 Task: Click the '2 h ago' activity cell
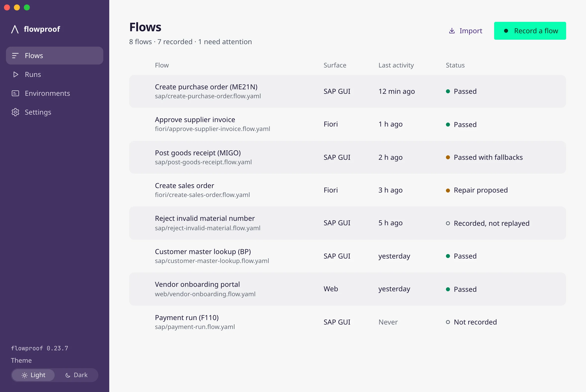(390, 158)
